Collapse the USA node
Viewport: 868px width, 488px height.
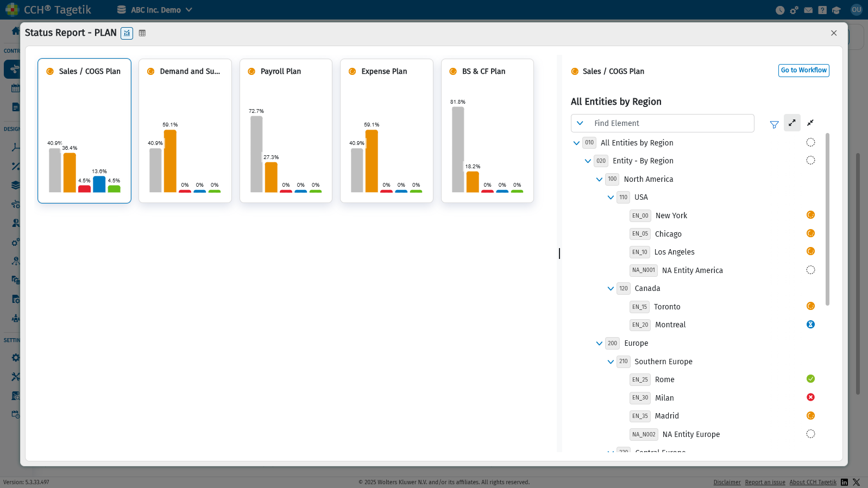(x=611, y=198)
